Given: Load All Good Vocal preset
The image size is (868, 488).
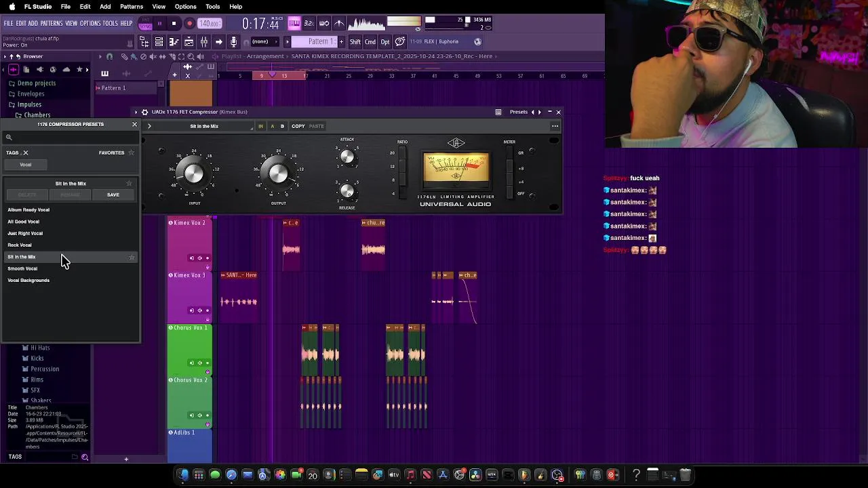Looking at the screenshot, I should point(24,222).
